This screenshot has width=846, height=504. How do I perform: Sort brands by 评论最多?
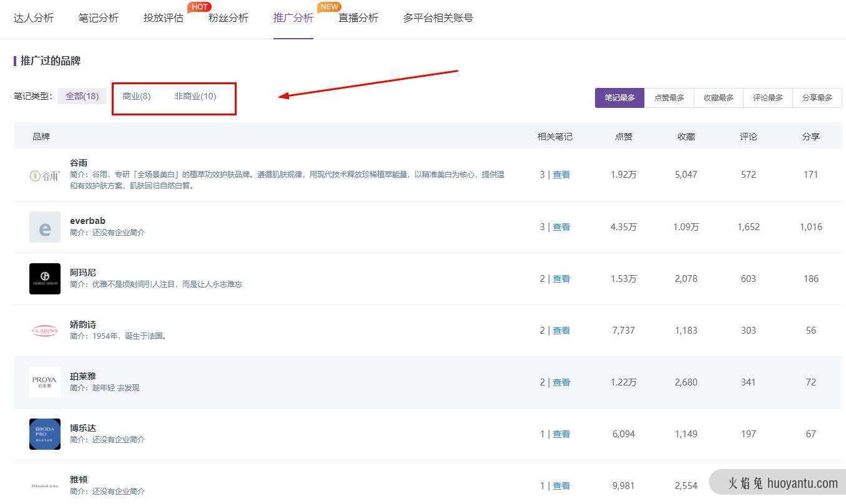click(x=768, y=98)
